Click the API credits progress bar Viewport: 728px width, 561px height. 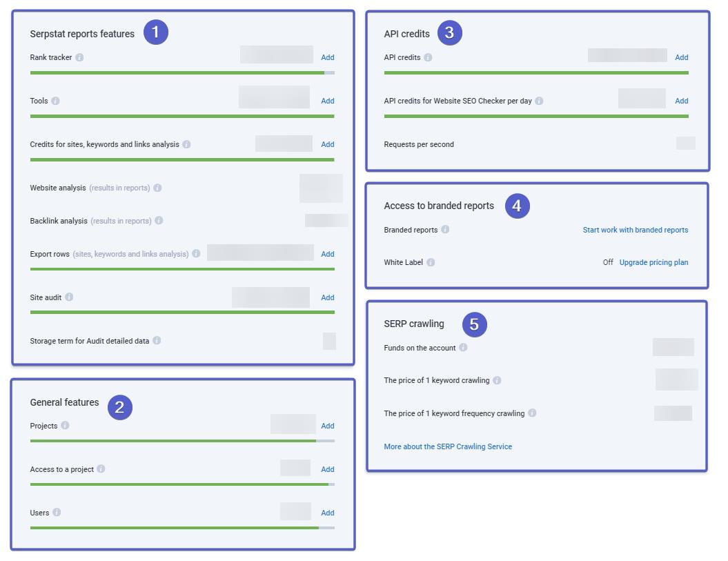(536, 73)
